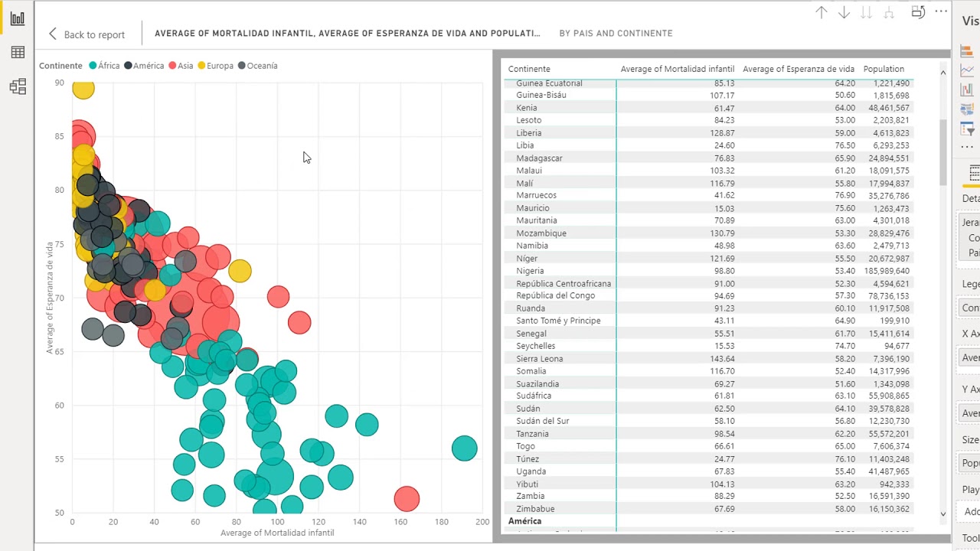Viewport: 980px width, 551px height.
Task: Sort by Average of Mortalidad infantil column
Action: (677, 69)
